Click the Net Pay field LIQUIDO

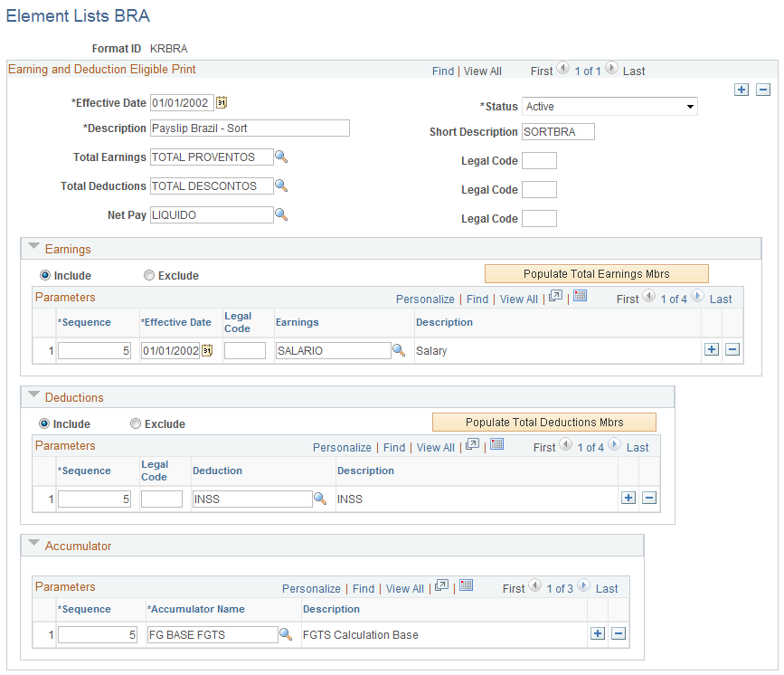(212, 215)
